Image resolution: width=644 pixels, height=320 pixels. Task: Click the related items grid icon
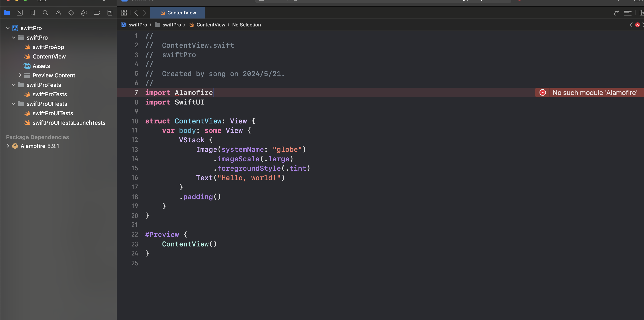coord(124,13)
